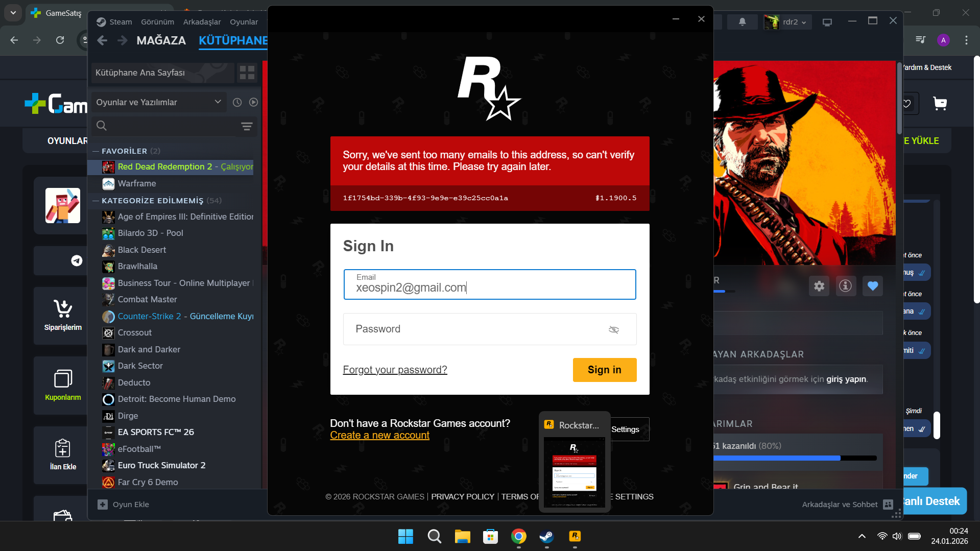Open the Görünüm menu in Steam
The image size is (980, 551).
pyautogui.click(x=158, y=22)
